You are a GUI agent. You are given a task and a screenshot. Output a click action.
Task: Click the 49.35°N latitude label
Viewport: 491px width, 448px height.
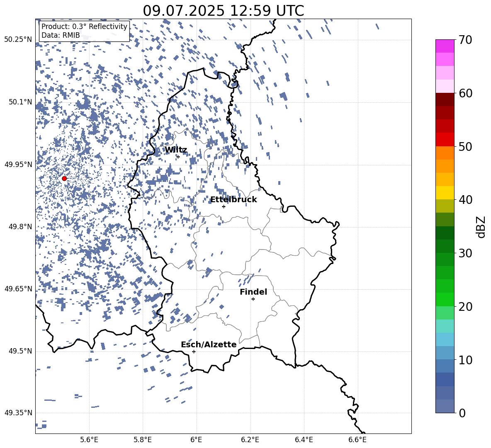coord(18,413)
